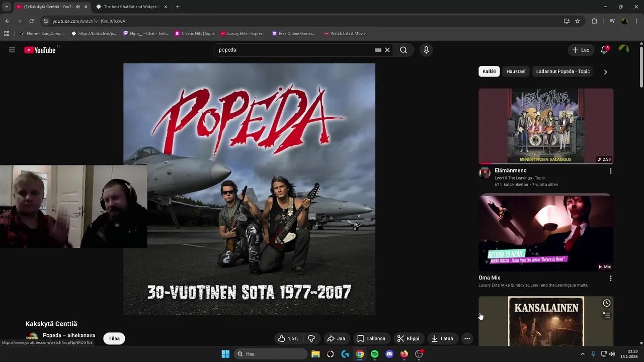Dislike the video with thumbs down
The width and height of the screenshot is (644, 362).
[x=311, y=338]
